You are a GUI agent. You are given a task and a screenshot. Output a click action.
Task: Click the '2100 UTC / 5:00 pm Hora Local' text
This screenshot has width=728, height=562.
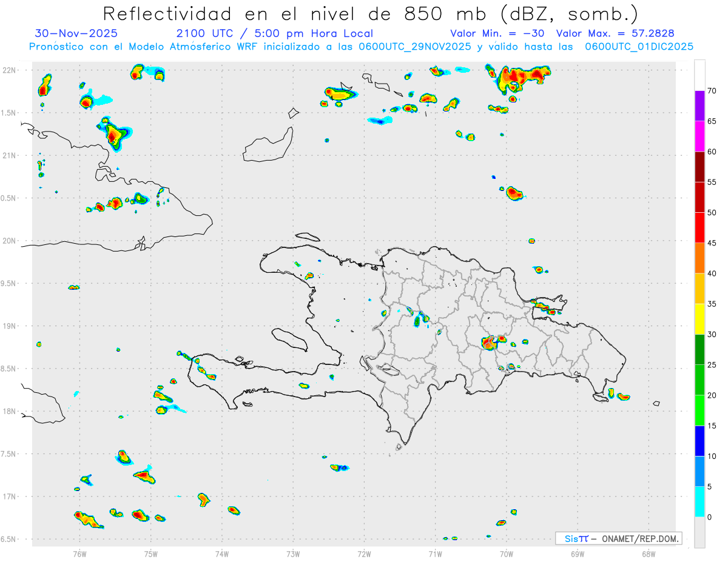click(275, 33)
